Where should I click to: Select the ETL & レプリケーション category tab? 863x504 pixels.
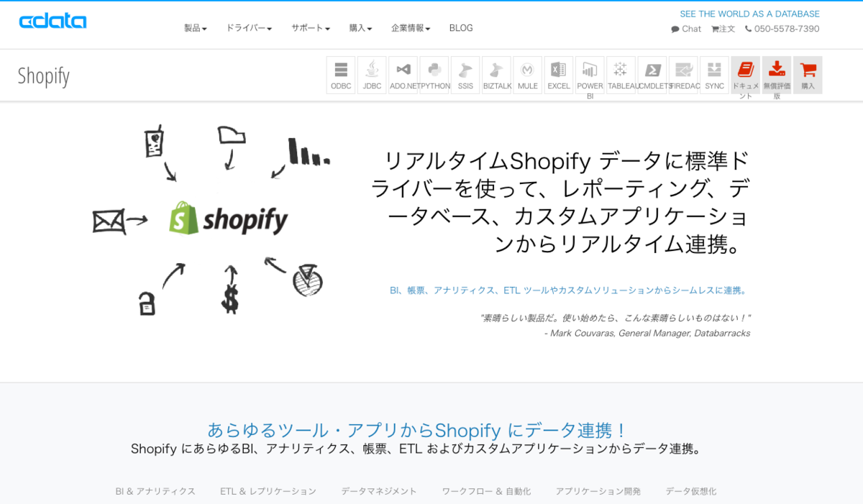click(268, 491)
